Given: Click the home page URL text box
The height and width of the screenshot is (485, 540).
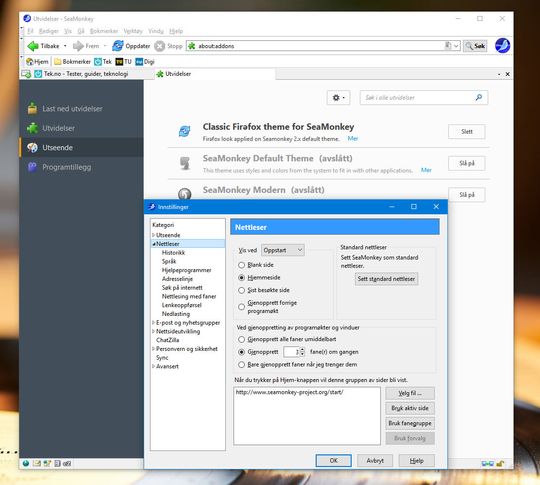Looking at the screenshot, I should pyautogui.click(x=307, y=416).
